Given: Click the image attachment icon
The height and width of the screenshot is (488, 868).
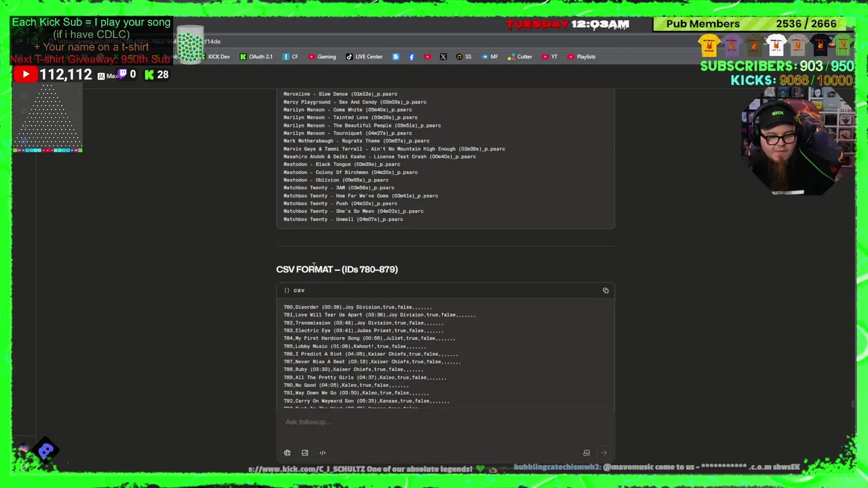Looking at the screenshot, I should (x=305, y=453).
